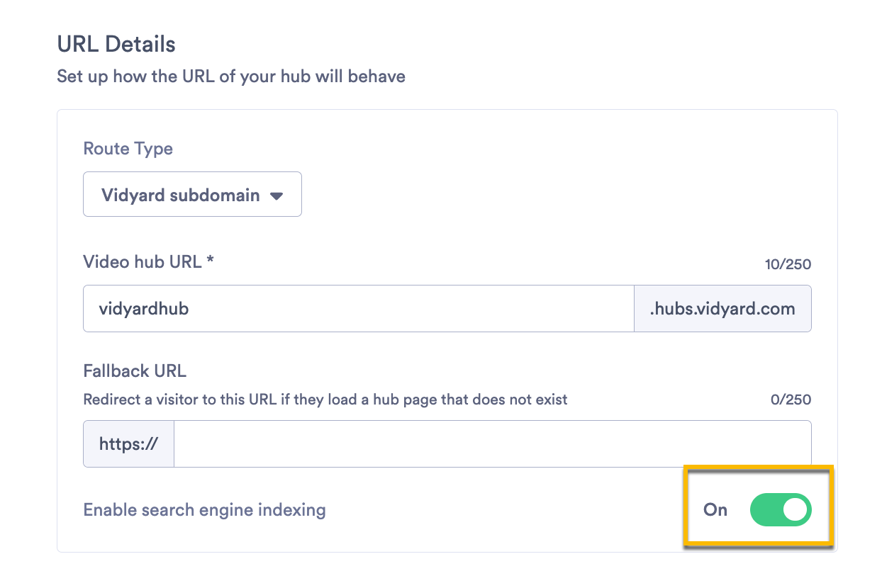Click the Fallback URL label
882x588 pixels.
(135, 371)
